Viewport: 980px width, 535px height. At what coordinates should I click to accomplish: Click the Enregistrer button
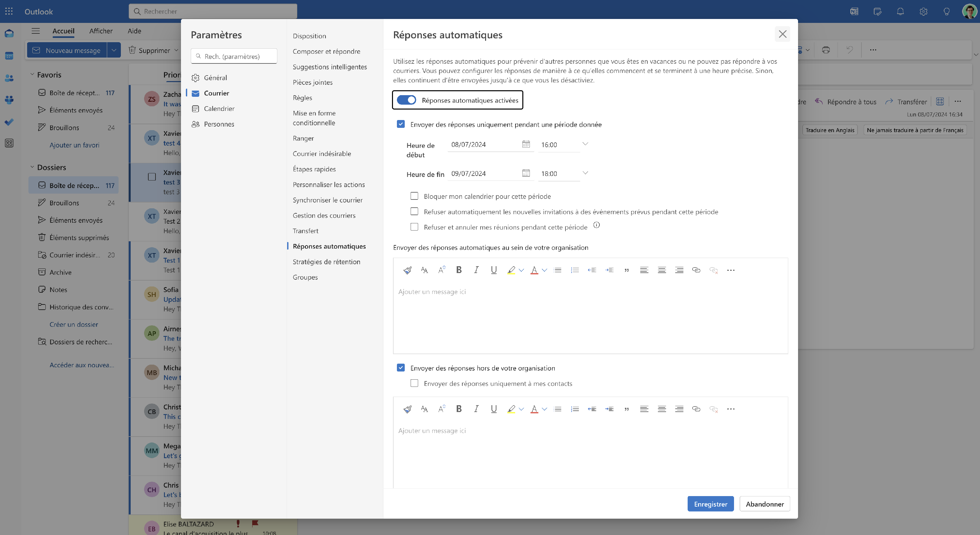(x=710, y=504)
